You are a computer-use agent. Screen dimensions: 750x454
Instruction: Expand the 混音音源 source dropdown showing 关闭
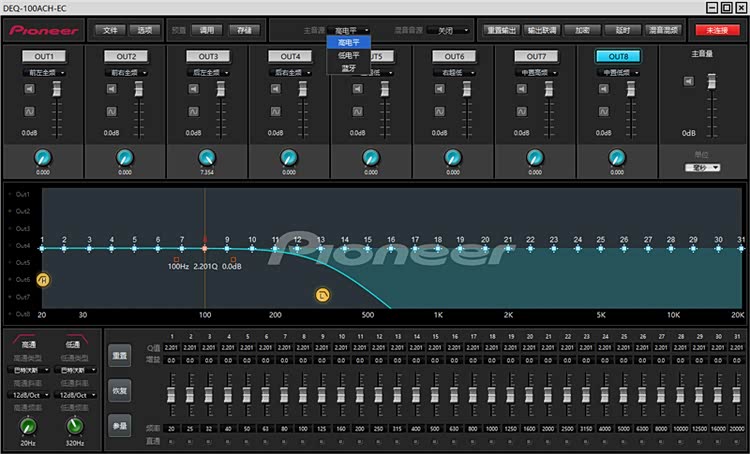pos(449,30)
